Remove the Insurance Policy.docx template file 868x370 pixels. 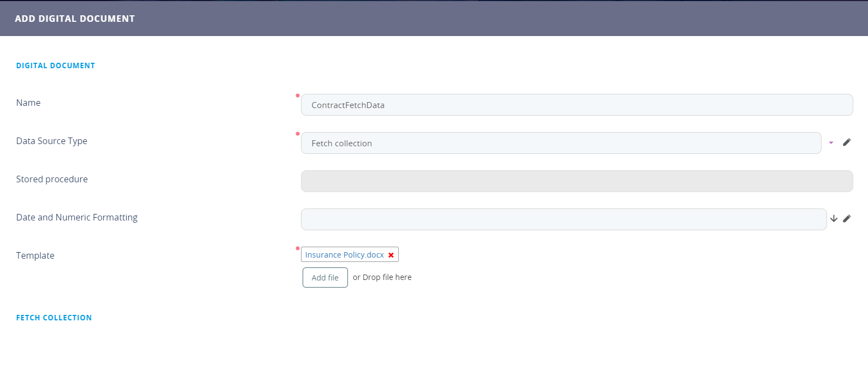pos(391,255)
